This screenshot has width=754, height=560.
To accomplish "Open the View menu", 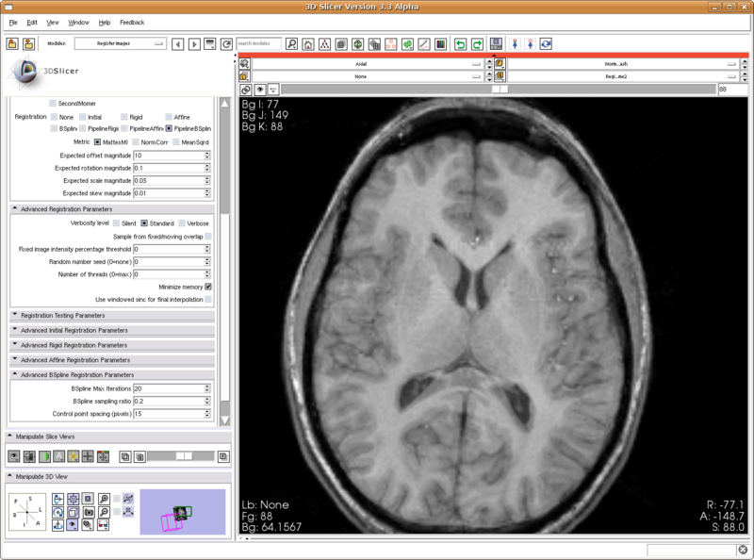I will coord(52,21).
